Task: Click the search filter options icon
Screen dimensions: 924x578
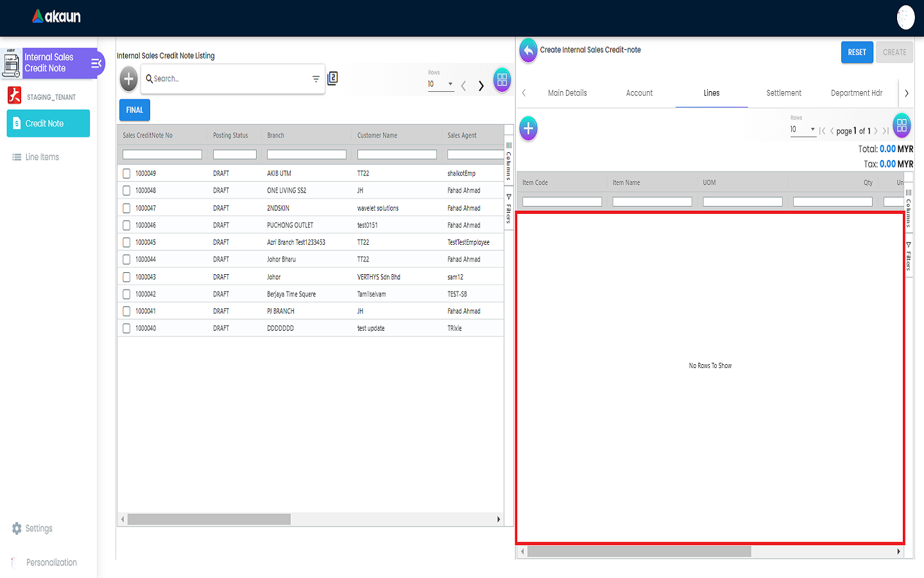Action: pyautogui.click(x=316, y=79)
